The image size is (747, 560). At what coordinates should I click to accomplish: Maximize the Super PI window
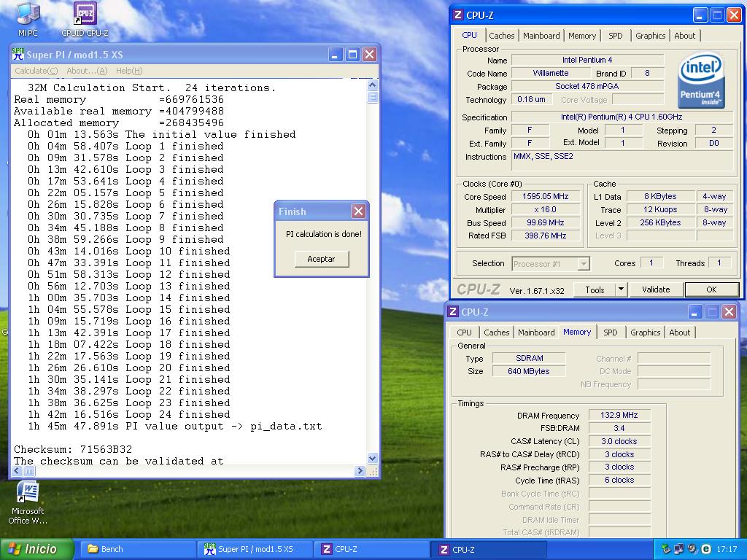[x=352, y=54]
